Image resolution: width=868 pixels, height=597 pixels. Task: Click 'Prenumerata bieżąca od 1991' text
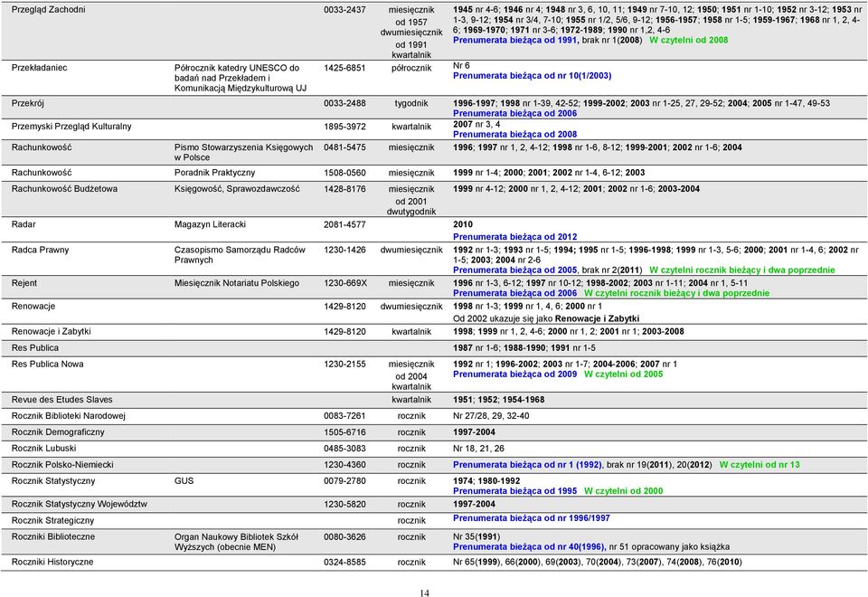tap(514, 40)
